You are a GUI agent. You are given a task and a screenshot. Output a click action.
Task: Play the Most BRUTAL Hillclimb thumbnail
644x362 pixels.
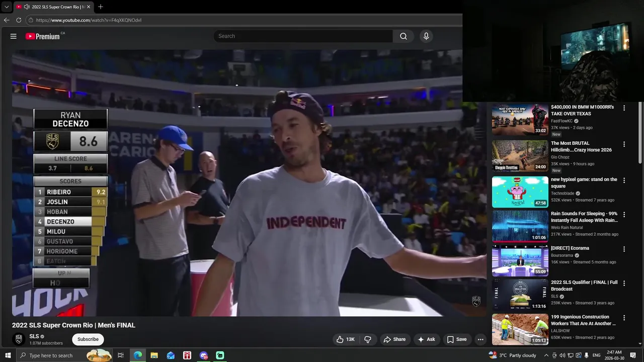click(520, 156)
